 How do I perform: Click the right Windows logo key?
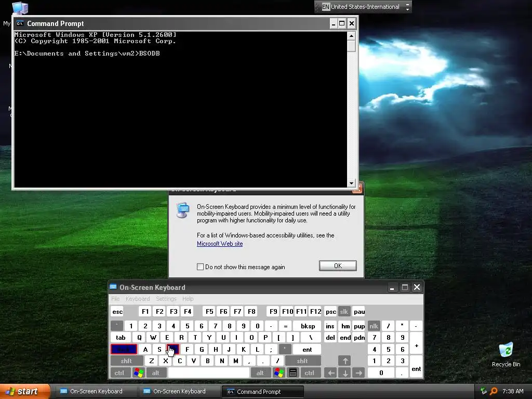(x=278, y=373)
